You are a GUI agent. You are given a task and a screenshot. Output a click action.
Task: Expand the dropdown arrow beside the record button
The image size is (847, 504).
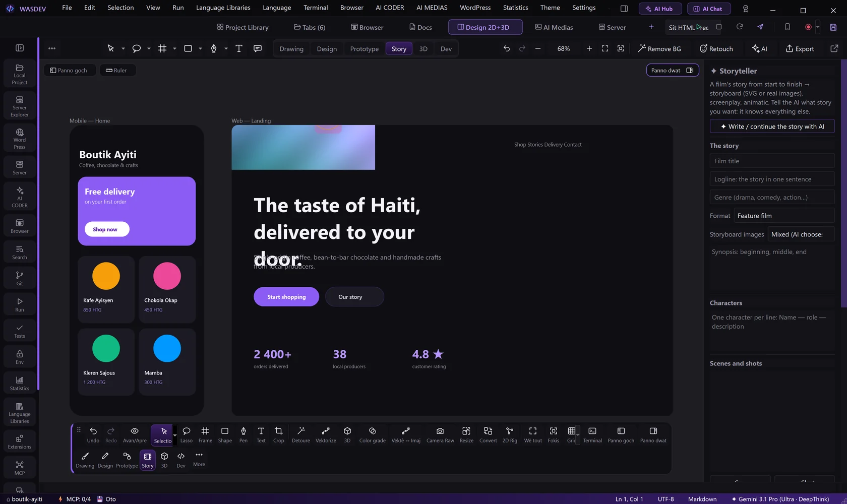pos(818,27)
